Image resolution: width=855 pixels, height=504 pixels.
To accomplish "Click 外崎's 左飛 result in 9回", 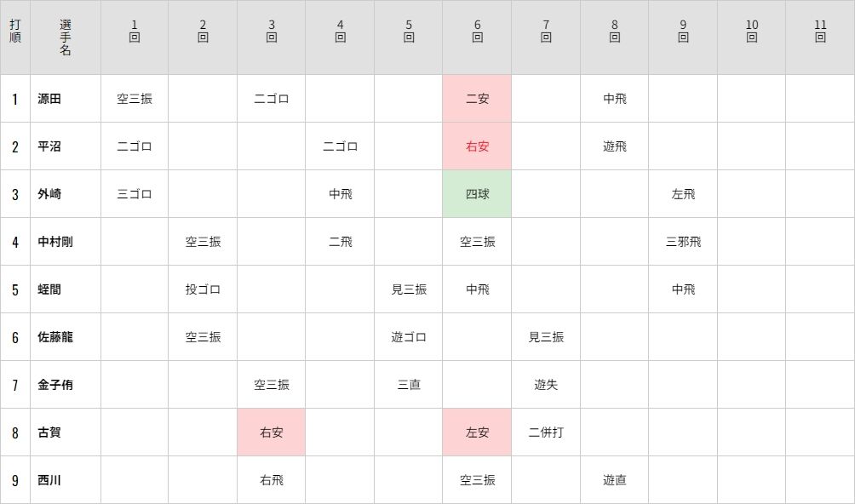I will point(683,194).
